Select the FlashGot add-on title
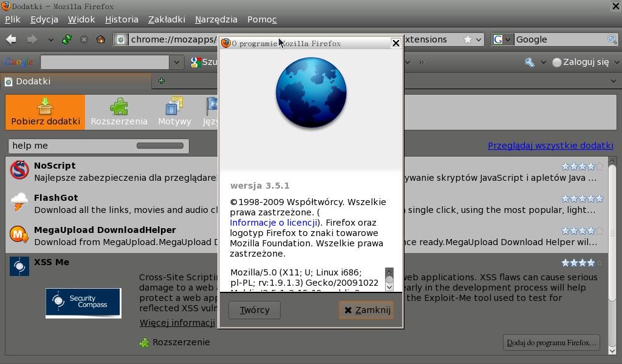The width and height of the screenshot is (622, 364). [56, 198]
